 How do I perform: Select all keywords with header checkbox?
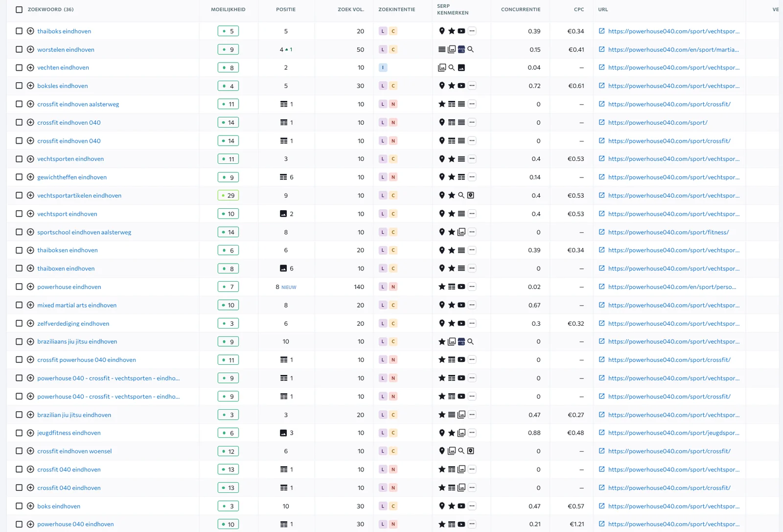coord(19,9)
